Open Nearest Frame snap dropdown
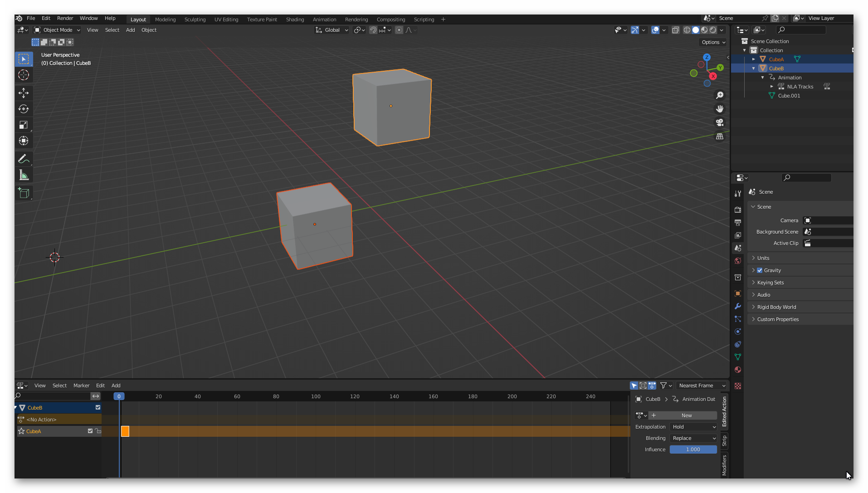 pyautogui.click(x=702, y=386)
